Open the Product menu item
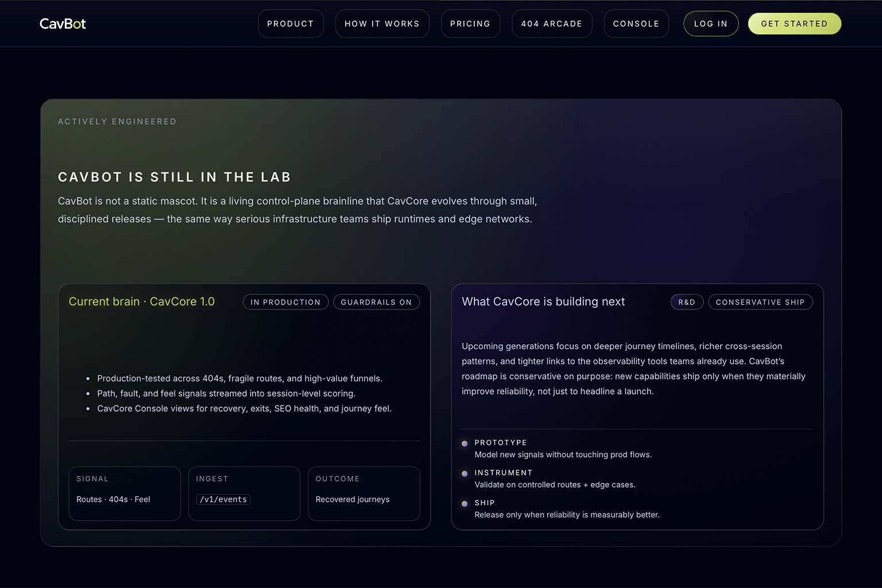This screenshot has width=882, height=588. (291, 24)
